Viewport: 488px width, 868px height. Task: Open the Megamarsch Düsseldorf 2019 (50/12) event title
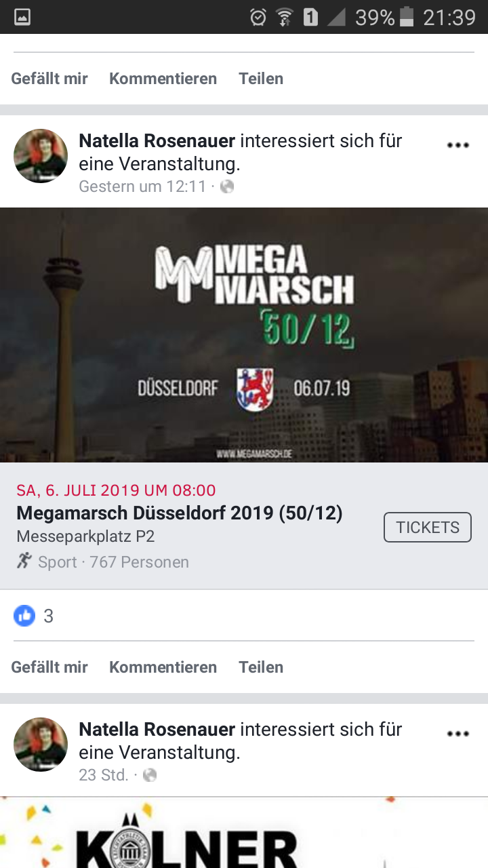pos(180,513)
